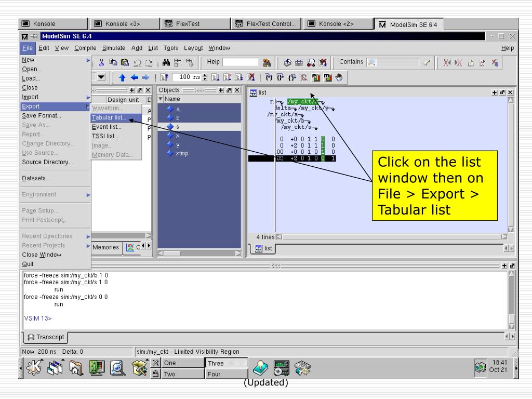Expand the Import submenu in File menu
Screen dimensions: 532x399
88,97
